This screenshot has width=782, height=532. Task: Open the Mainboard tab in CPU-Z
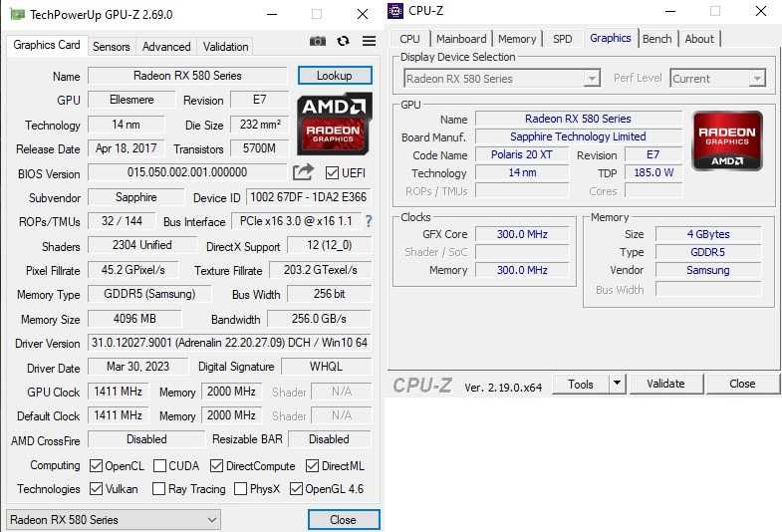click(x=461, y=39)
